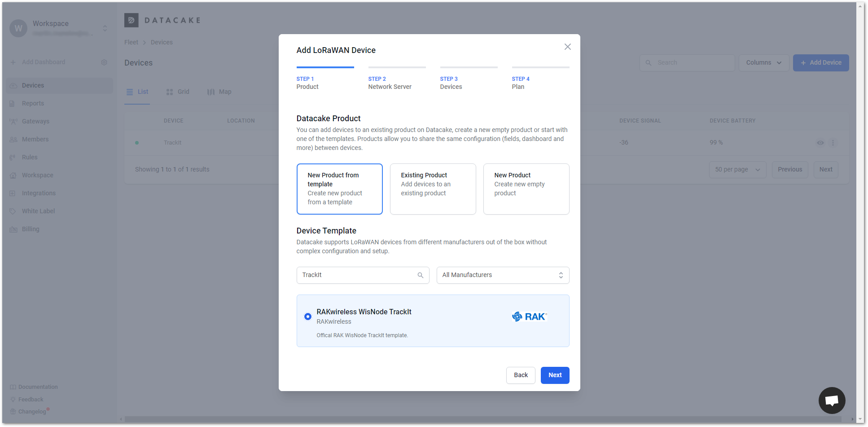Open the Columns dropdown
868x427 pixels.
tap(763, 63)
